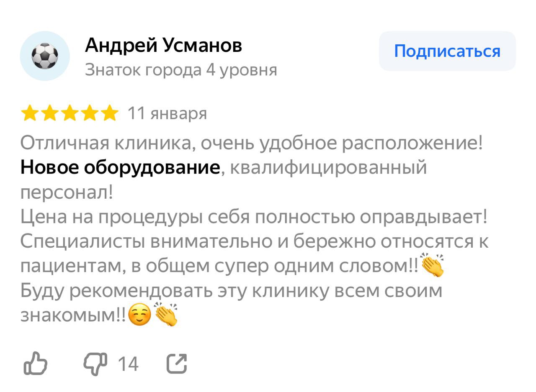Select the fifth rating star
Image resolution: width=536 pixels, height=392 pixels.
tap(110, 113)
